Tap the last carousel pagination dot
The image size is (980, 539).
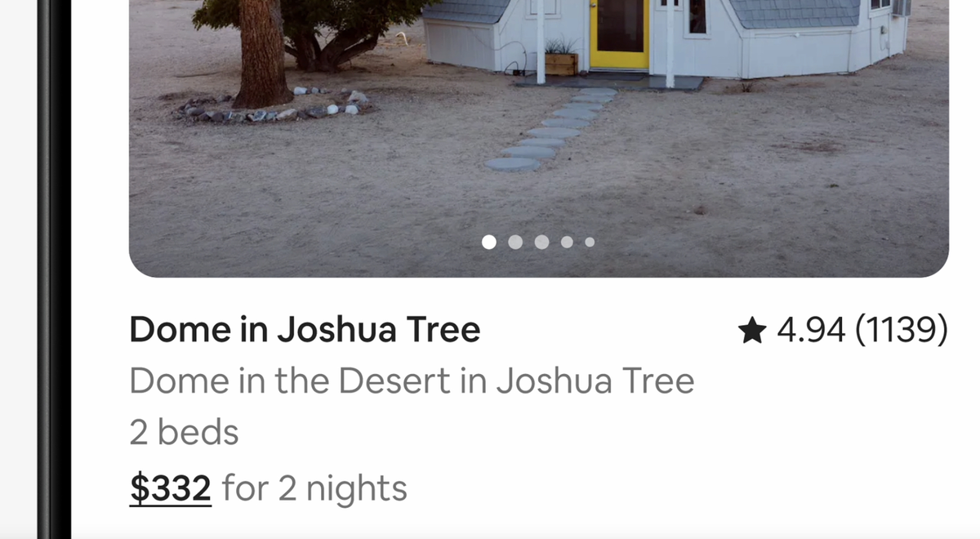click(590, 242)
